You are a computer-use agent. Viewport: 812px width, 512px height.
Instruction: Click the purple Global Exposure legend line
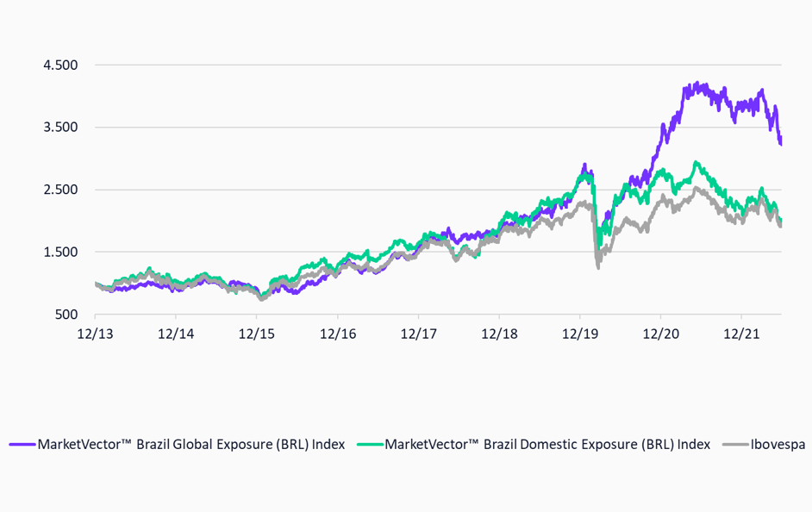point(22,445)
